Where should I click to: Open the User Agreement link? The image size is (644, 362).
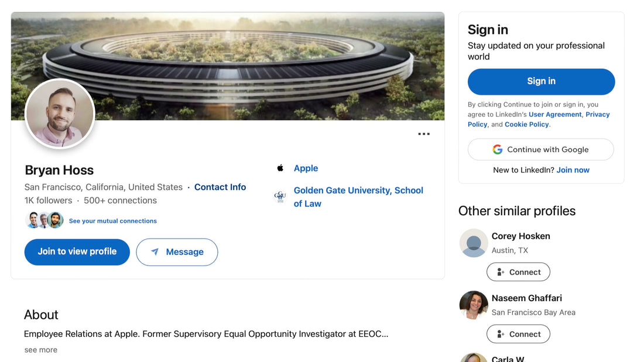point(555,115)
